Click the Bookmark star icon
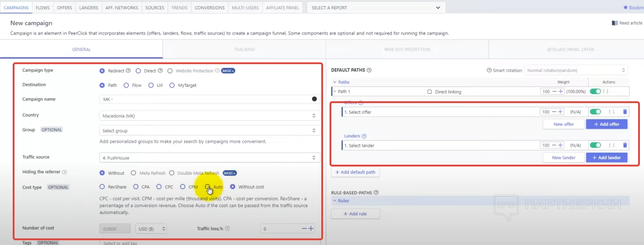Viewport: 644px width, 245px height. pyautogui.click(x=626, y=8)
